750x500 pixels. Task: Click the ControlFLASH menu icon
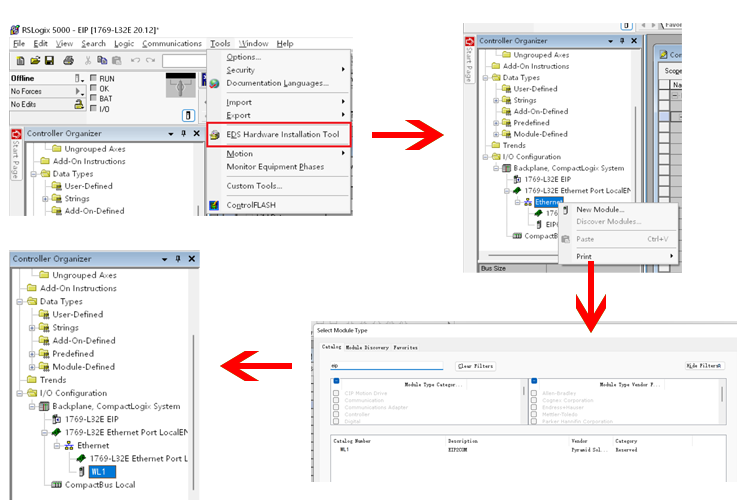pos(214,205)
